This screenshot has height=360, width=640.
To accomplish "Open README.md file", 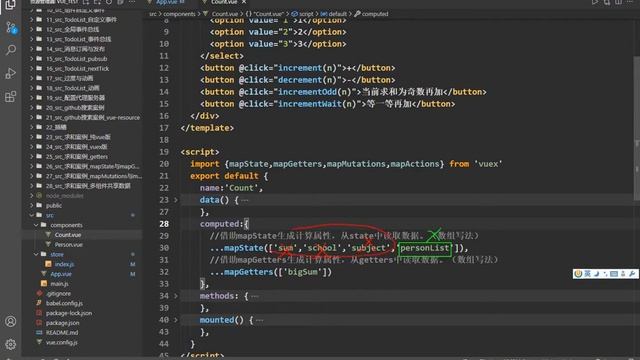I will tap(62, 333).
